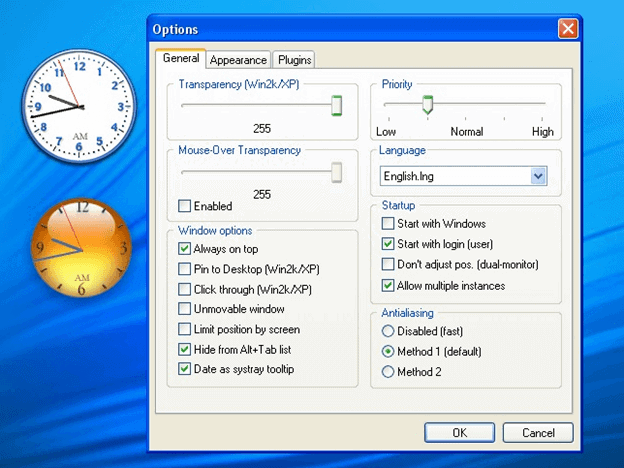Enable Pin to Desktop option
The height and width of the screenshot is (468, 624).
click(x=185, y=269)
